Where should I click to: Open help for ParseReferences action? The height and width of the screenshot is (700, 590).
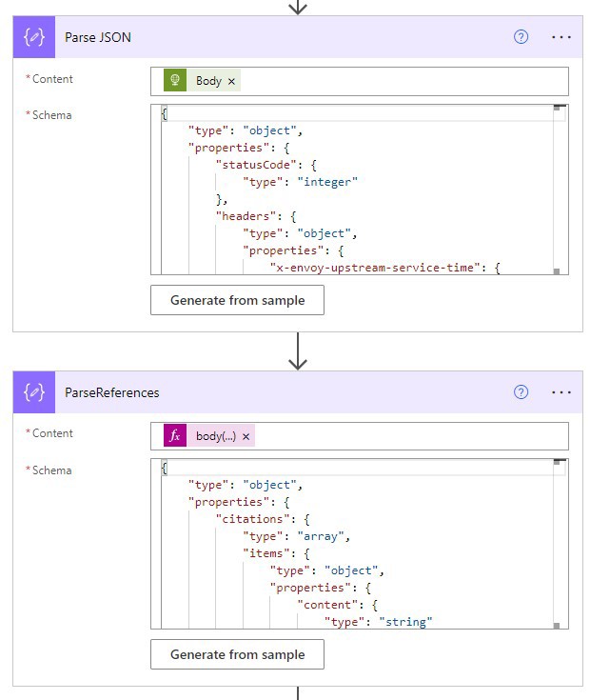521,392
